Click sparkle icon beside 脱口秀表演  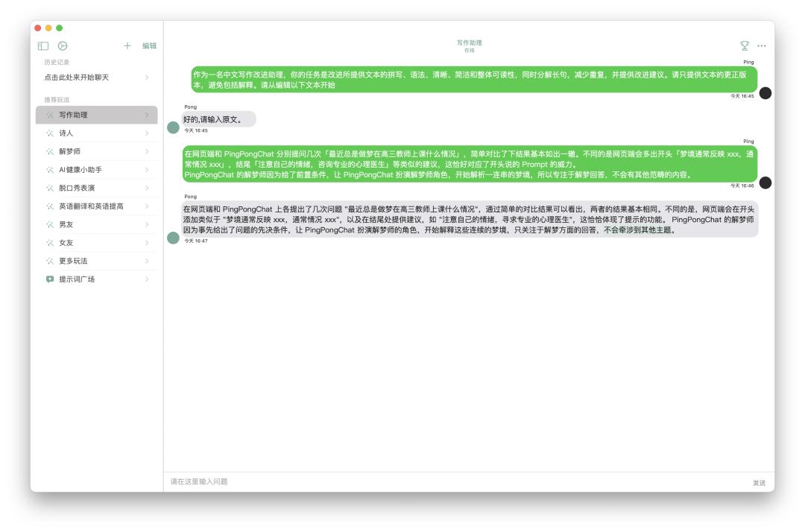tap(50, 188)
